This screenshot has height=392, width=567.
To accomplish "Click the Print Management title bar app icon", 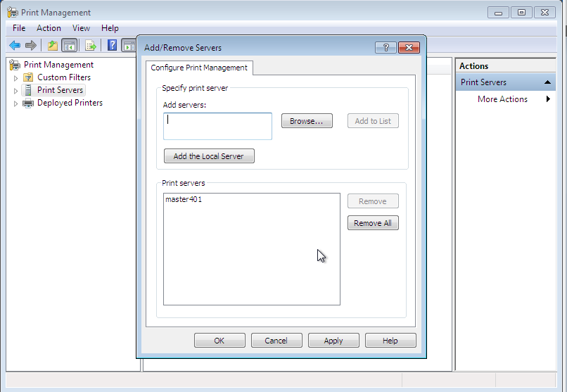I will tap(13, 12).
